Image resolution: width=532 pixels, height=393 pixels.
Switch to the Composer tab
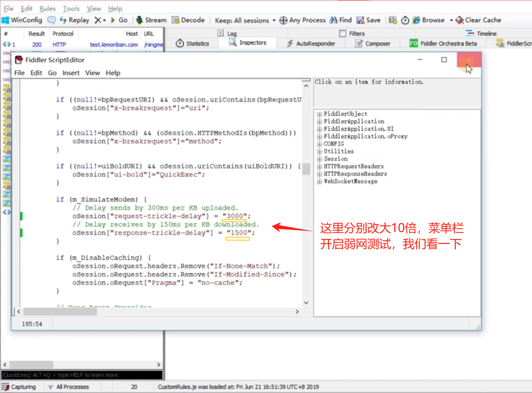(x=373, y=43)
